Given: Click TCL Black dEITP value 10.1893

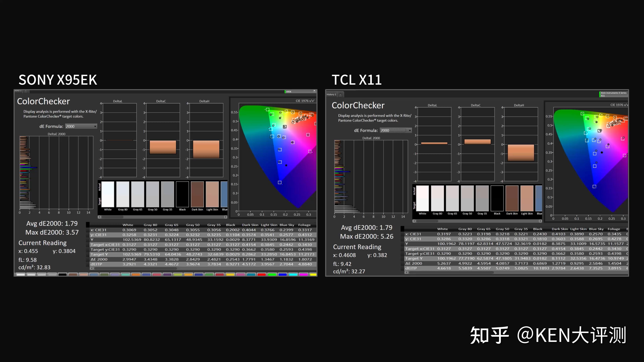Looking at the screenshot, I should (x=541, y=268).
